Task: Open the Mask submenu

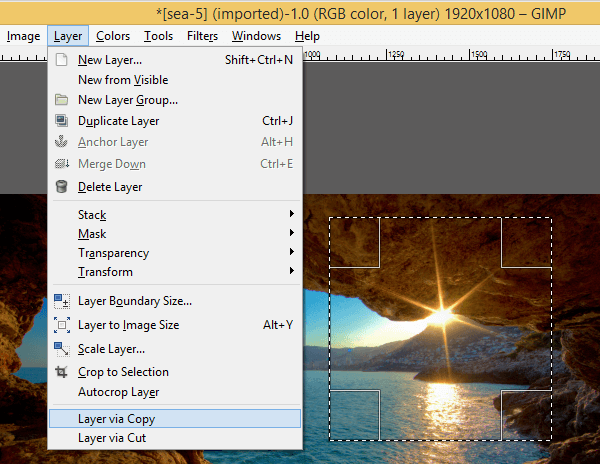Action: [x=175, y=233]
